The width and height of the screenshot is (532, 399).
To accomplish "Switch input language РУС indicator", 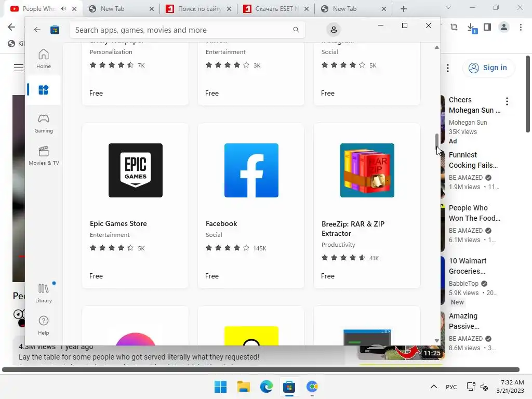I will 451,387.
